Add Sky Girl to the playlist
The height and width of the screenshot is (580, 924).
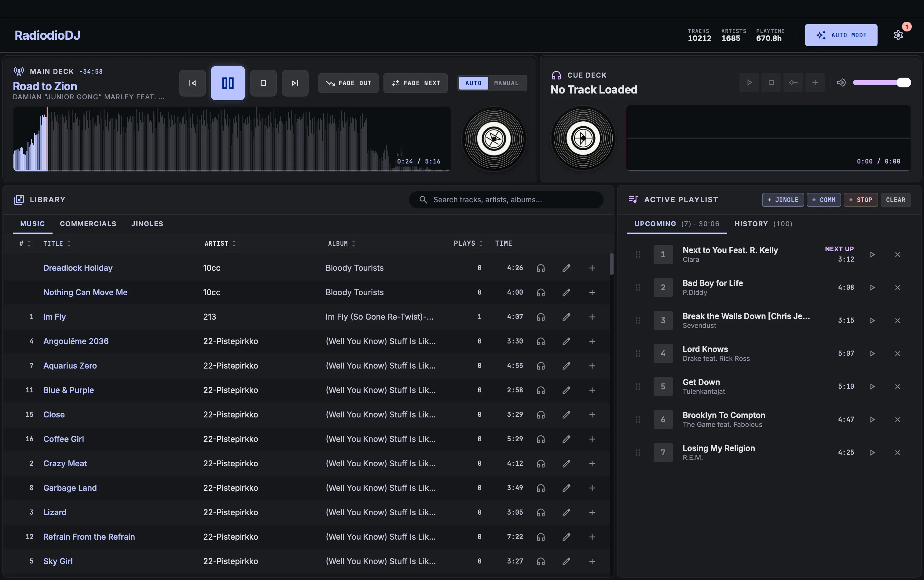(x=592, y=562)
